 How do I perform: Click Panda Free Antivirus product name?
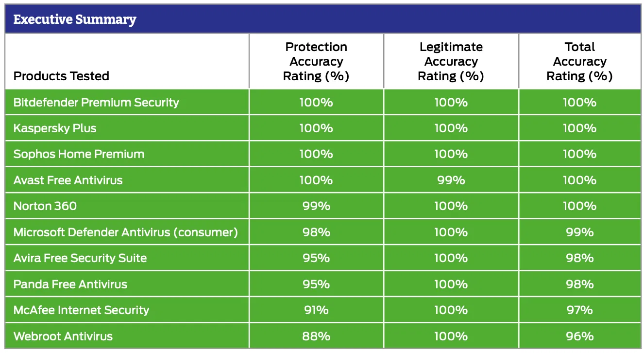coord(70,284)
